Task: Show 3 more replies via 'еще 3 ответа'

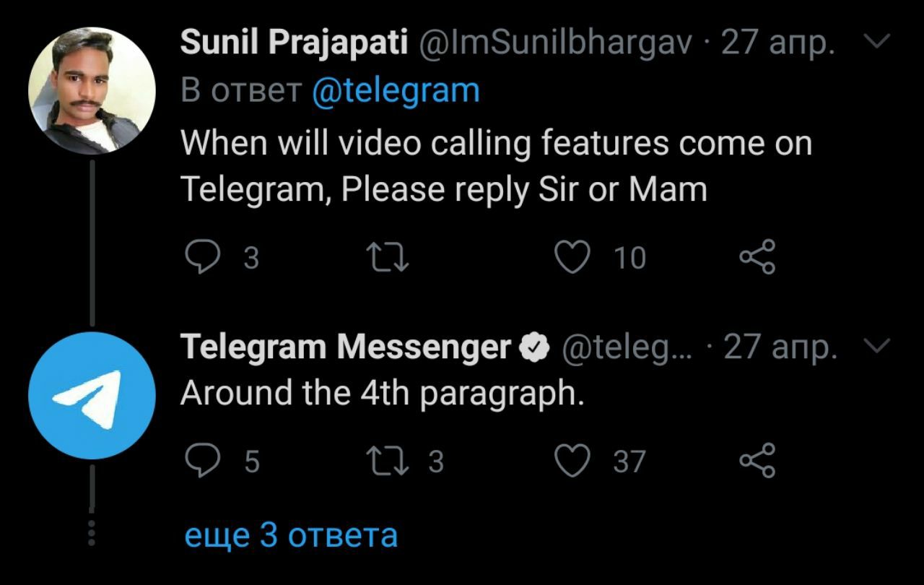Action: pos(291,535)
